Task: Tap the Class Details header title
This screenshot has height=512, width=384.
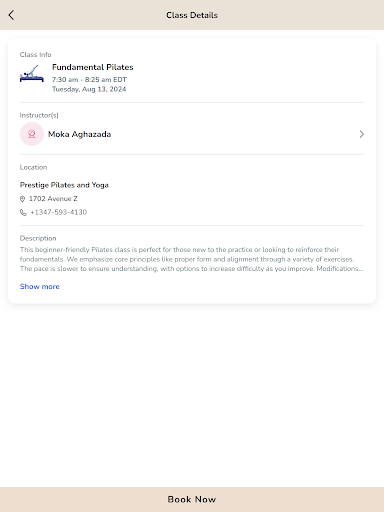Action: click(x=192, y=15)
